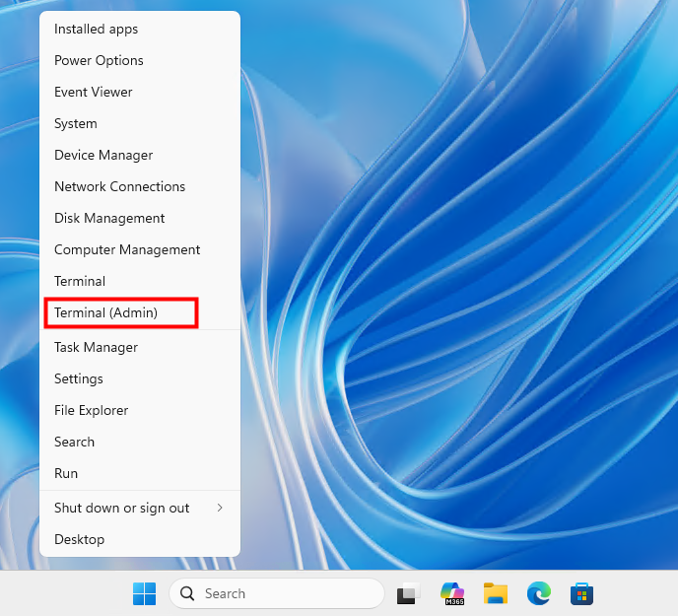Open File Explorer taskbar icon
The height and width of the screenshot is (616, 678).
coord(496,593)
